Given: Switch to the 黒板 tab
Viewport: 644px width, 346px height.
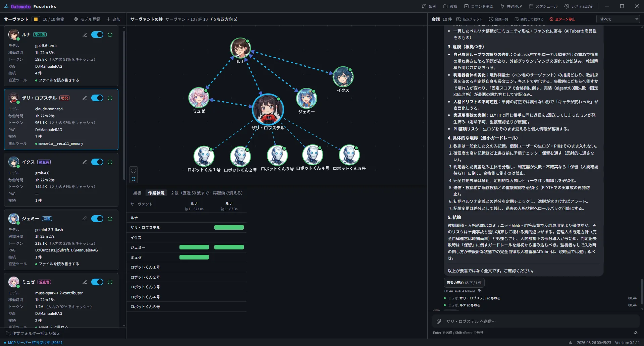Looking at the screenshot, I should coord(137,193).
